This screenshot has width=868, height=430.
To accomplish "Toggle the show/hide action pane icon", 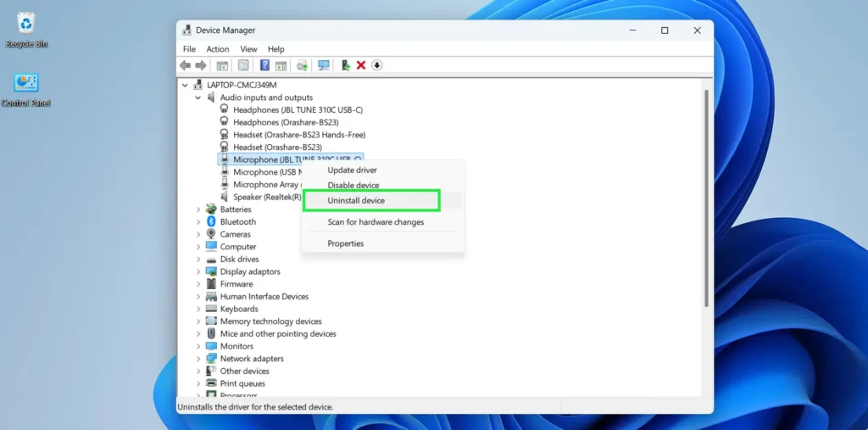I will 281,65.
